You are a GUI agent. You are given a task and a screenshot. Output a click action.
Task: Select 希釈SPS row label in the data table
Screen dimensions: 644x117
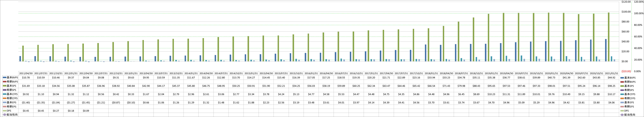pos(12,90)
